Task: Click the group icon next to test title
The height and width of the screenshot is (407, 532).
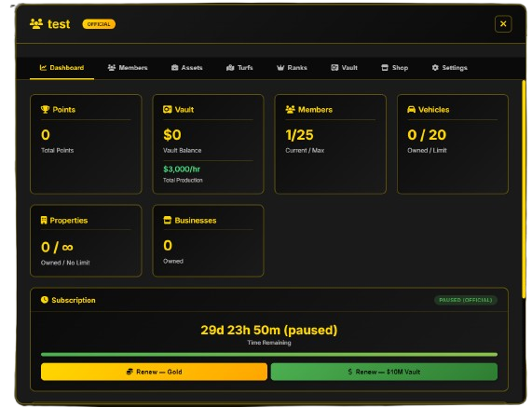Action: 36,23
